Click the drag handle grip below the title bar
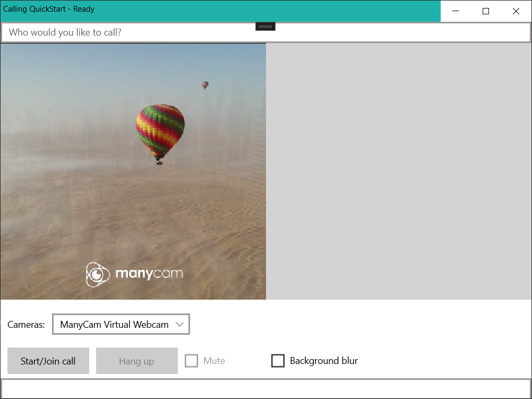This screenshot has width=532, height=399. pyautogui.click(x=265, y=26)
